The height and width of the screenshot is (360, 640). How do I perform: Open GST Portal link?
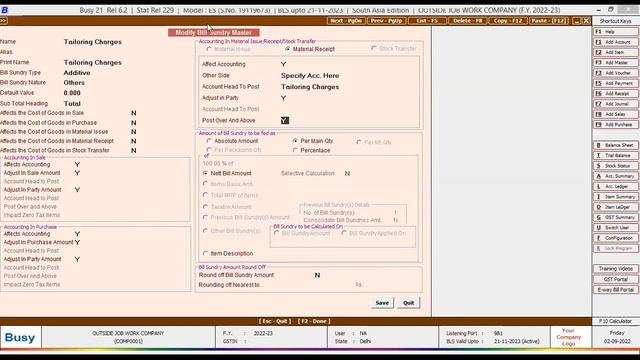coord(616,279)
